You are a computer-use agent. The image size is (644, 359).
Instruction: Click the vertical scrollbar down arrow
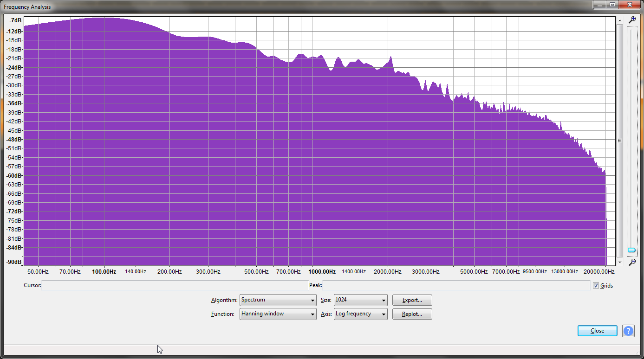619,262
